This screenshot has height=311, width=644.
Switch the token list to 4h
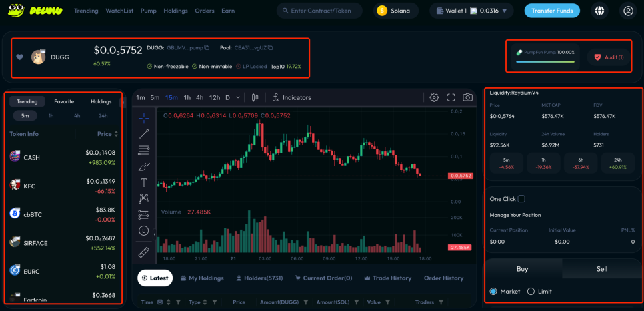click(77, 116)
